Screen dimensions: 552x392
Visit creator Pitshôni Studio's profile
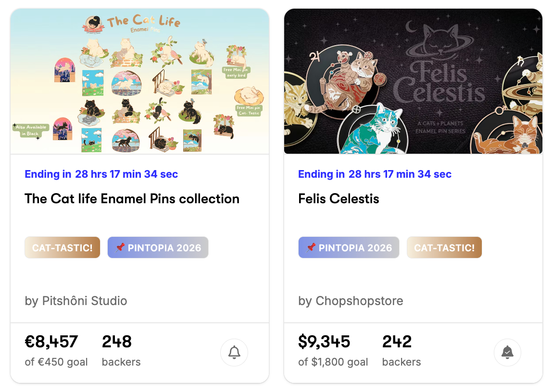[x=76, y=301]
